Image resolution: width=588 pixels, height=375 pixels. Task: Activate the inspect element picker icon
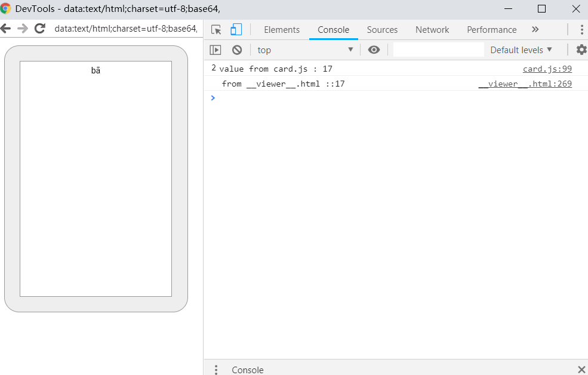pos(216,30)
